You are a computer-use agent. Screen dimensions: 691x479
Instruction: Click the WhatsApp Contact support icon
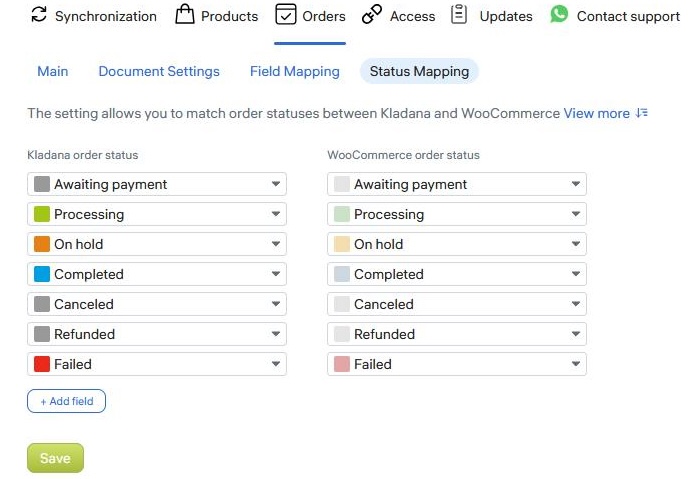tap(559, 15)
